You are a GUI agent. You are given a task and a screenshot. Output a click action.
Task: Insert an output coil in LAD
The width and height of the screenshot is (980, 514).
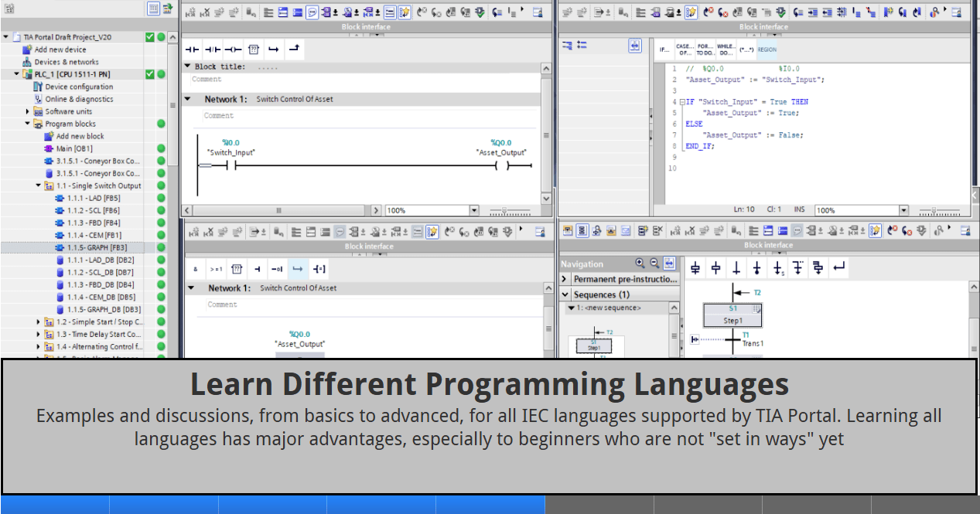click(x=233, y=49)
